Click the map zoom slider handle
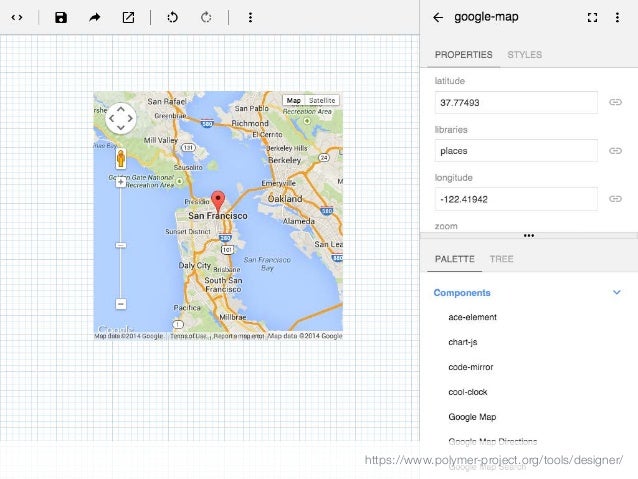Screen dimensions: 638x479 (120, 245)
